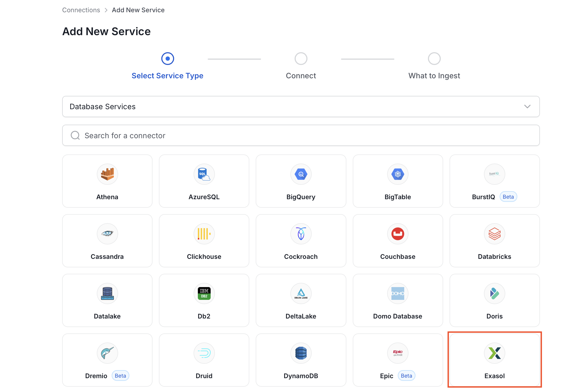Image resolution: width=577 pixels, height=392 pixels.
Task: Choose the AzureSQL database icon
Action: (204, 174)
